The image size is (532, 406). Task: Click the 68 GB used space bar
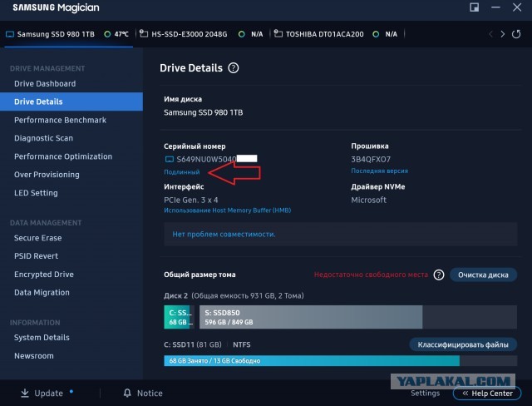click(x=312, y=360)
